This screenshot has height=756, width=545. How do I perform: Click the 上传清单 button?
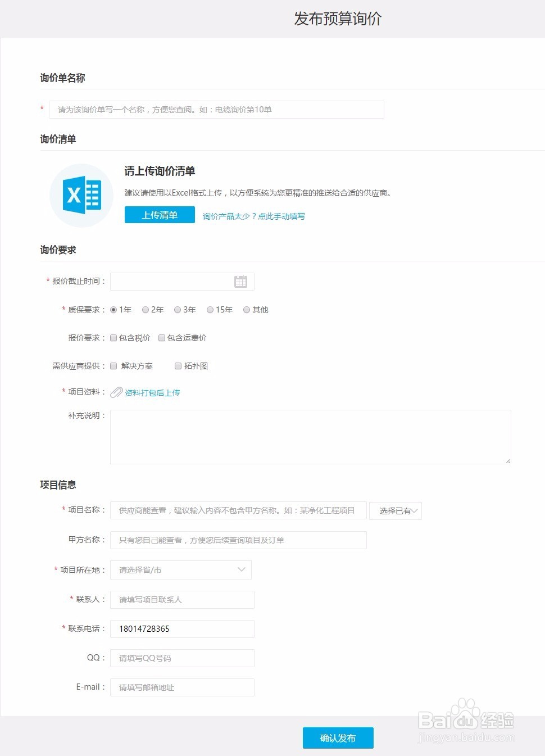(x=160, y=215)
